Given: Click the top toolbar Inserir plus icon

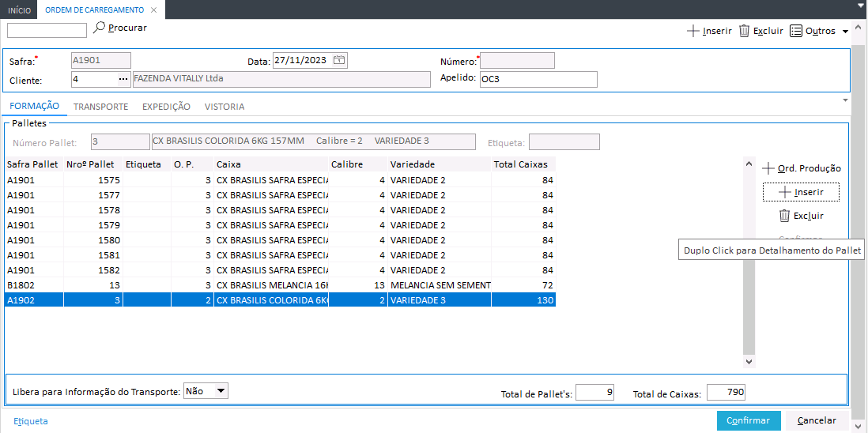Looking at the screenshot, I should (x=693, y=31).
